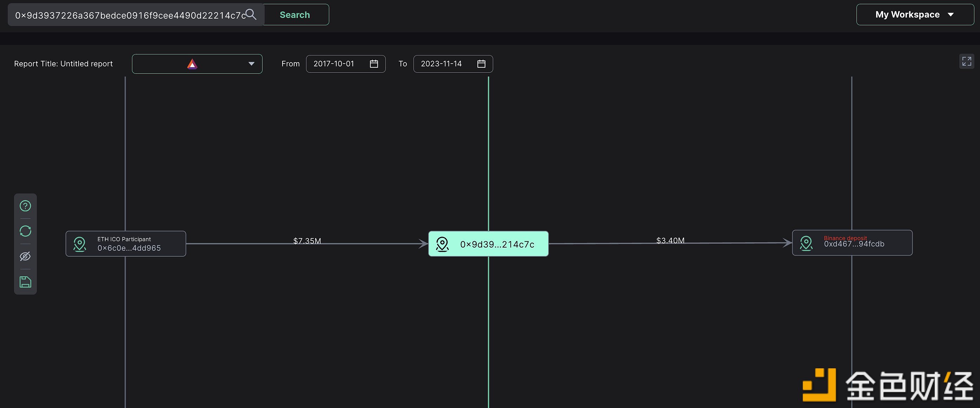Image resolution: width=980 pixels, height=408 pixels.
Task: Click the refresh graph icon
Action: point(25,231)
